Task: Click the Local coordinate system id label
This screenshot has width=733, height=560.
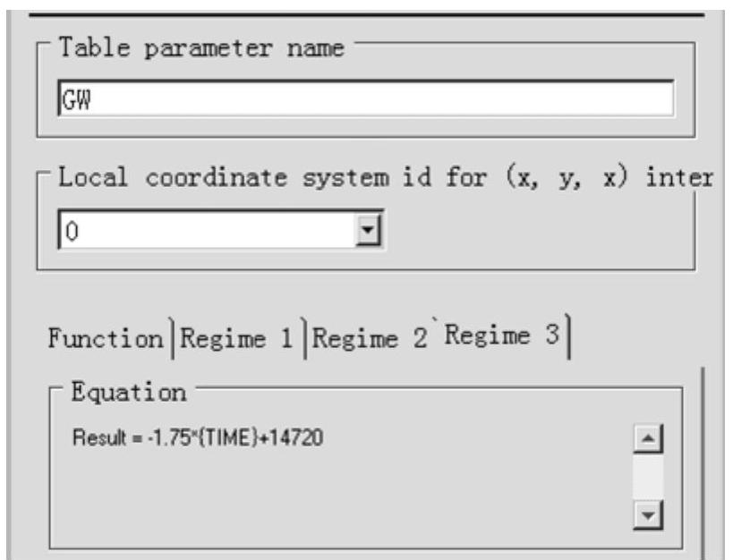Action: (x=385, y=177)
